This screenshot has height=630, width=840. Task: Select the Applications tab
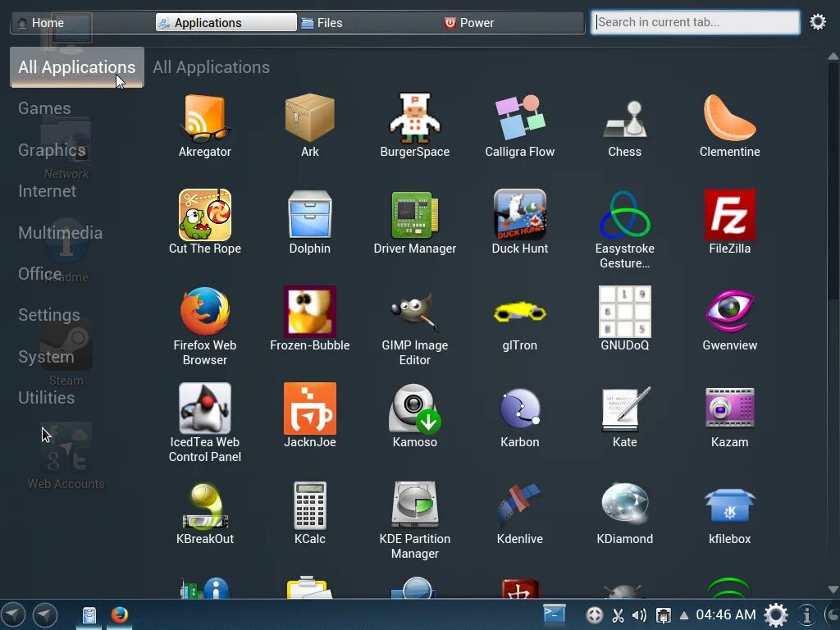226,22
